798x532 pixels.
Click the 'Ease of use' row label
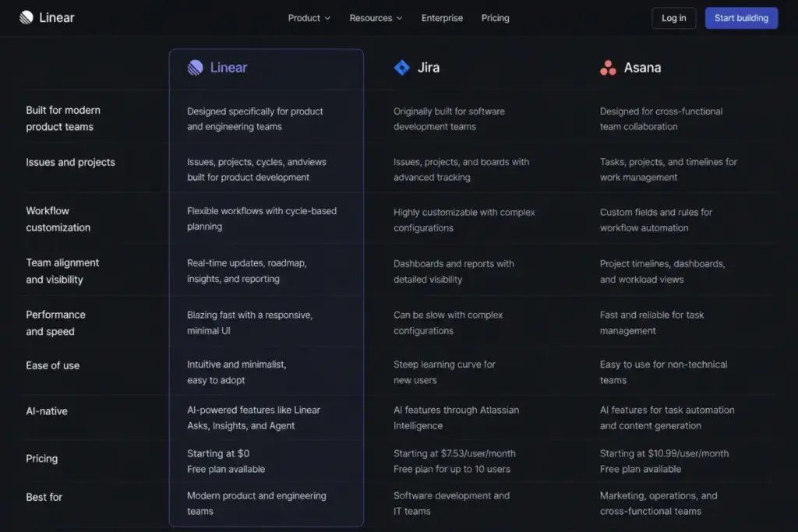tap(52, 365)
